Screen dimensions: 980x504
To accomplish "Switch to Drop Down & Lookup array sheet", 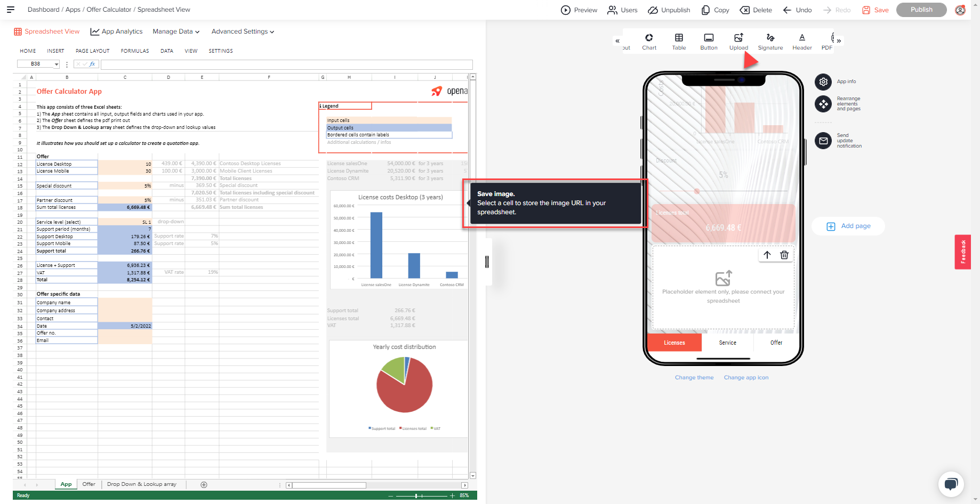I will (x=142, y=484).
